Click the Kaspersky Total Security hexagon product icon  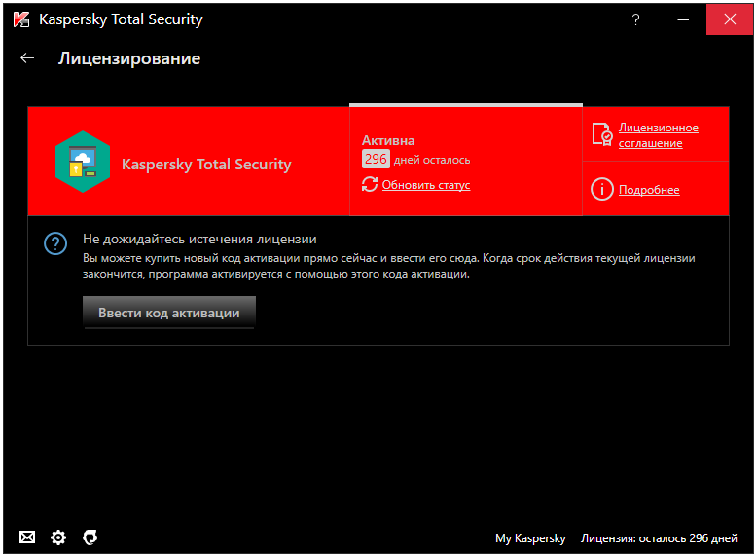coord(83,162)
